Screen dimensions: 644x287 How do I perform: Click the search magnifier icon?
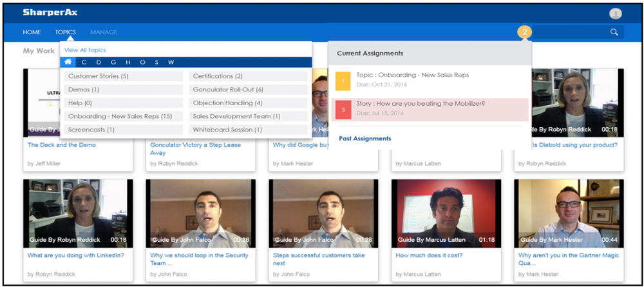point(614,32)
